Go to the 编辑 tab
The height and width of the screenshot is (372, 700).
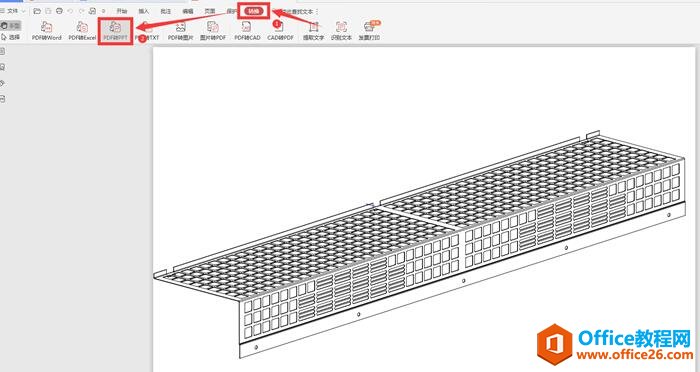pos(188,11)
